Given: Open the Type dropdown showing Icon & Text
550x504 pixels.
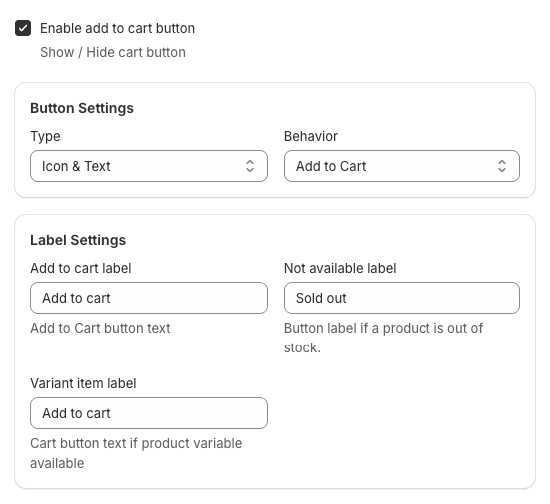Looking at the screenshot, I should click(149, 166).
